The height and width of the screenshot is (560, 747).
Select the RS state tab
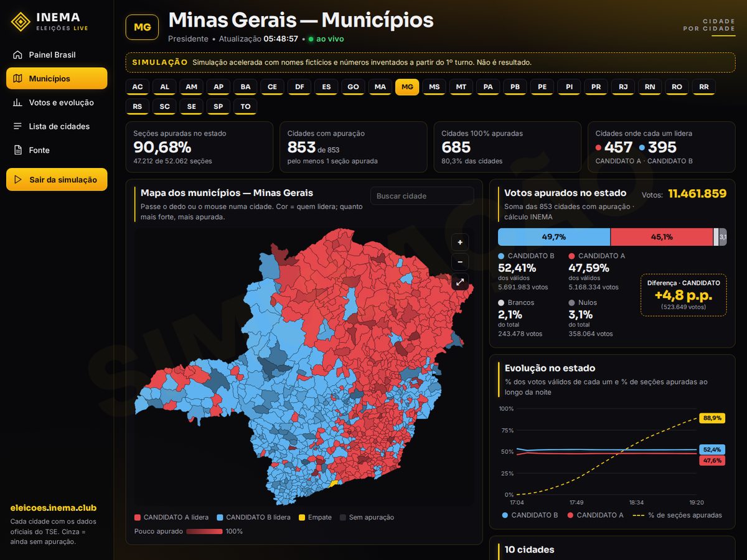pos(138,106)
